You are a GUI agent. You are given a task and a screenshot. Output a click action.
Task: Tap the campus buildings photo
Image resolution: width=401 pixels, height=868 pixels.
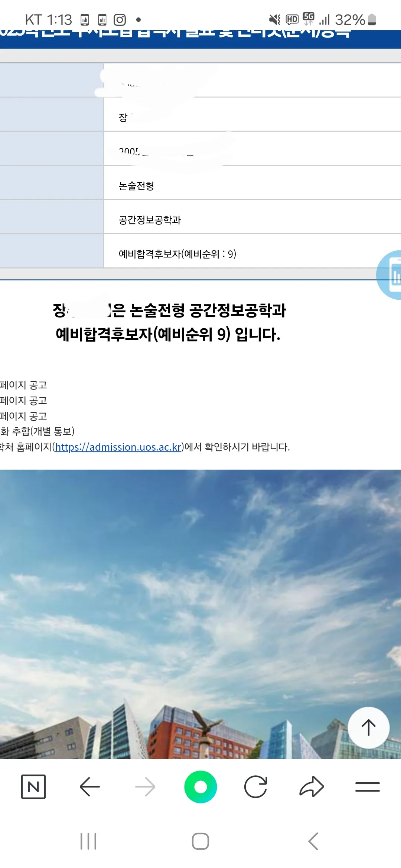(200, 614)
